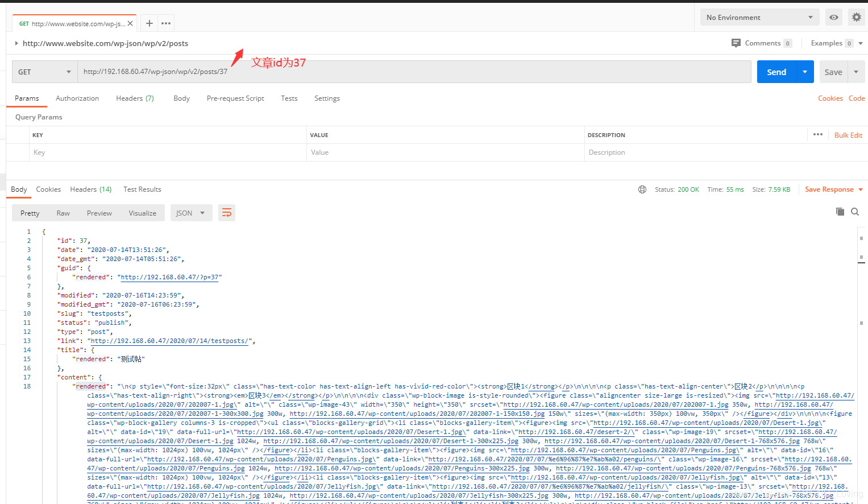The width and height of the screenshot is (868, 504).
Task: Click the request URL input field
Action: click(414, 72)
